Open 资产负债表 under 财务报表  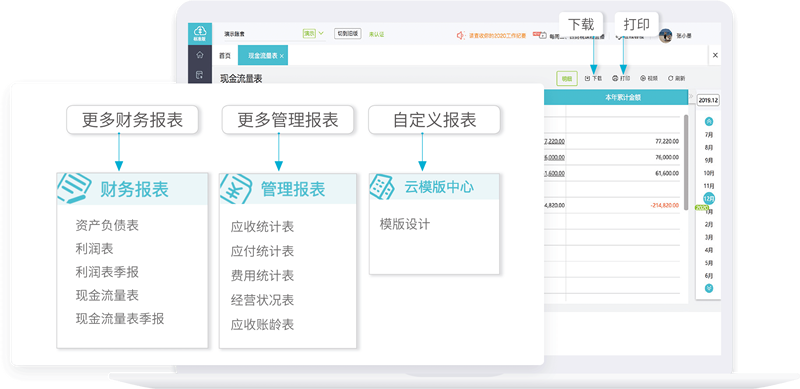tap(107, 225)
